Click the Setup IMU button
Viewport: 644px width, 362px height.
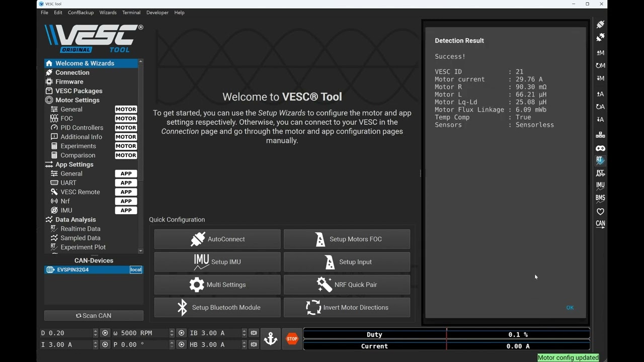tap(217, 262)
